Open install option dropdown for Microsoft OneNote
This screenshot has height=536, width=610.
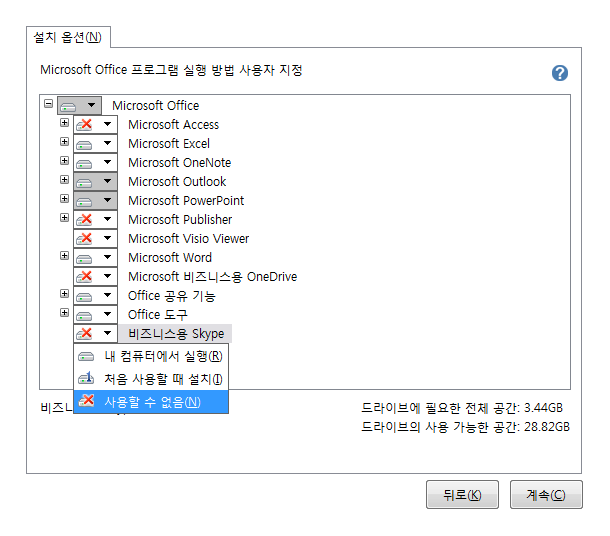point(95,163)
